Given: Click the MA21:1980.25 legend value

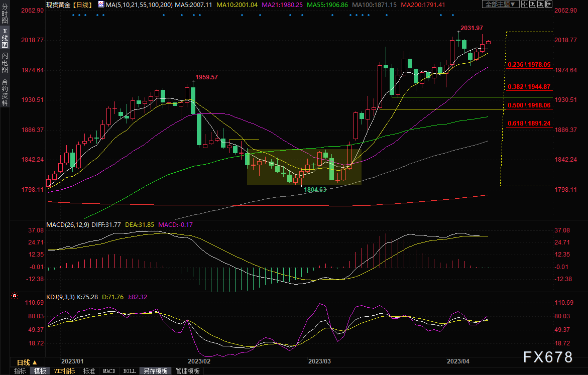Looking at the screenshot, I should (x=282, y=5).
